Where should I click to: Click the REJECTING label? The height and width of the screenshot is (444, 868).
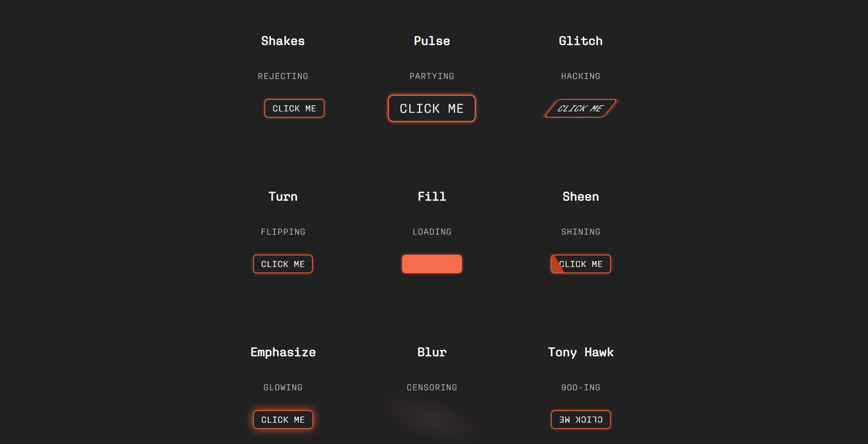(x=283, y=76)
